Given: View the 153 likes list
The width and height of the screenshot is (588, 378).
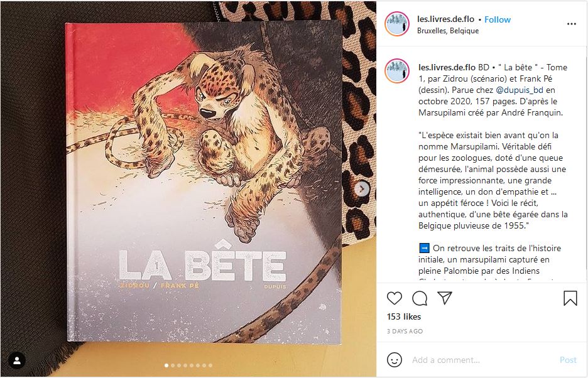Looking at the screenshot, I should (404, 316).
